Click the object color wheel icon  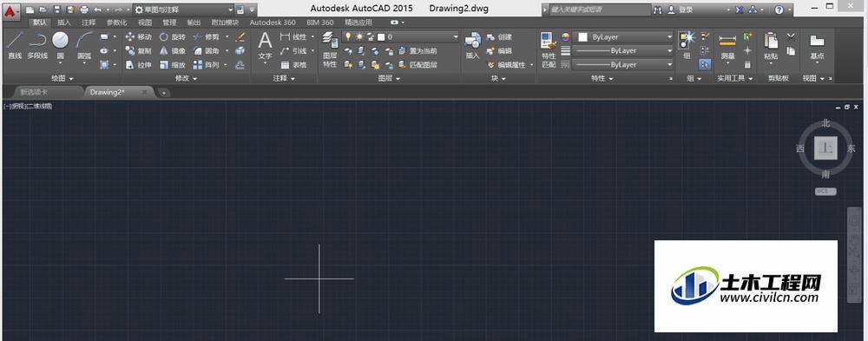[x=565, y=37]
